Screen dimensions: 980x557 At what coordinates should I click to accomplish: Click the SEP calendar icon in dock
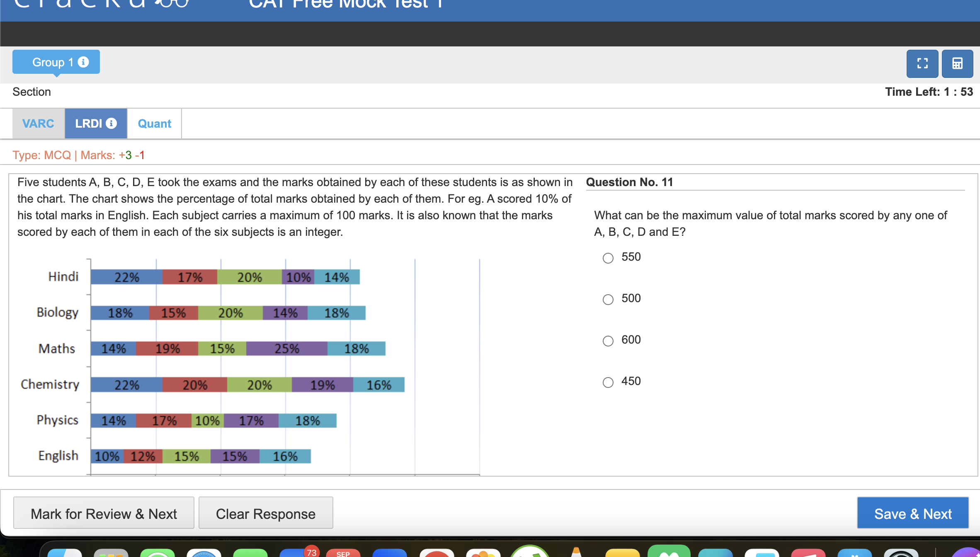[343, 553]
